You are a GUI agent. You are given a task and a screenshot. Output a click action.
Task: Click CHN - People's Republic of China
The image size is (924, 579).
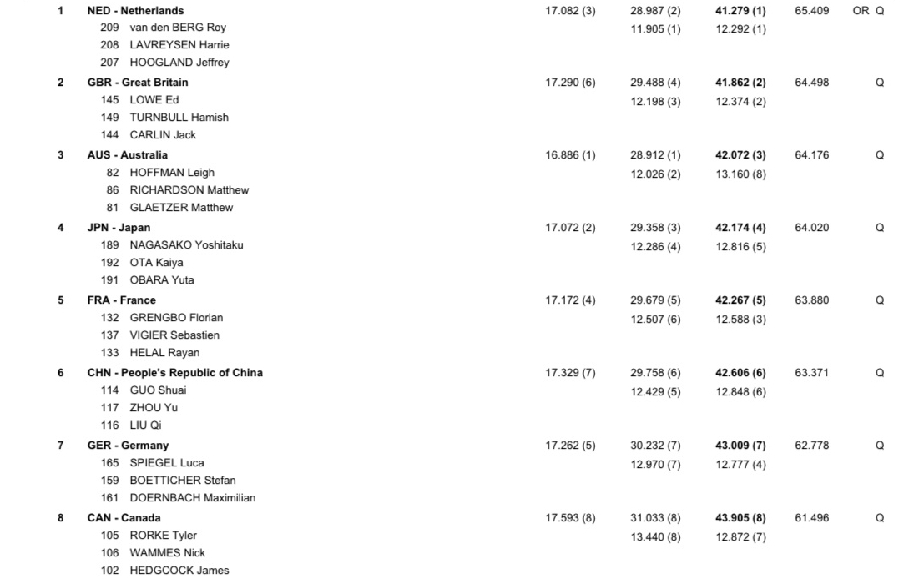click(174, 373)
